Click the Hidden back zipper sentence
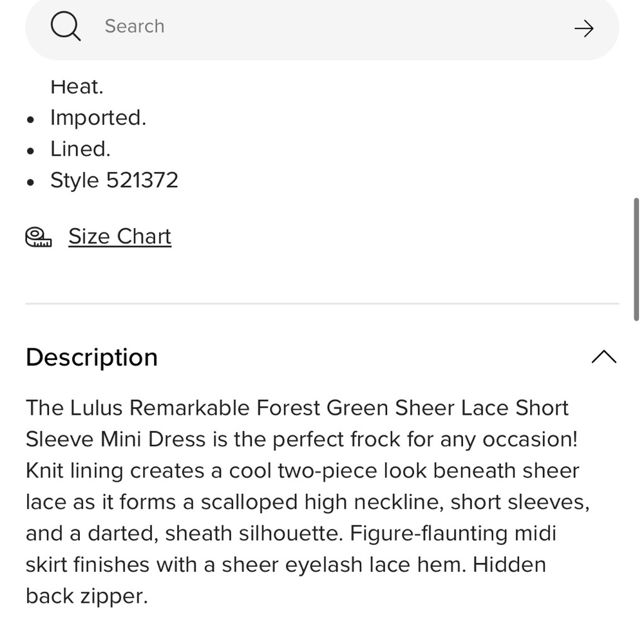 [286, 580]
